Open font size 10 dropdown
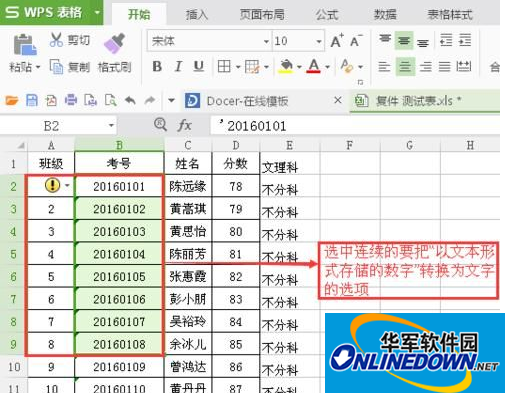 click(319, 41)
